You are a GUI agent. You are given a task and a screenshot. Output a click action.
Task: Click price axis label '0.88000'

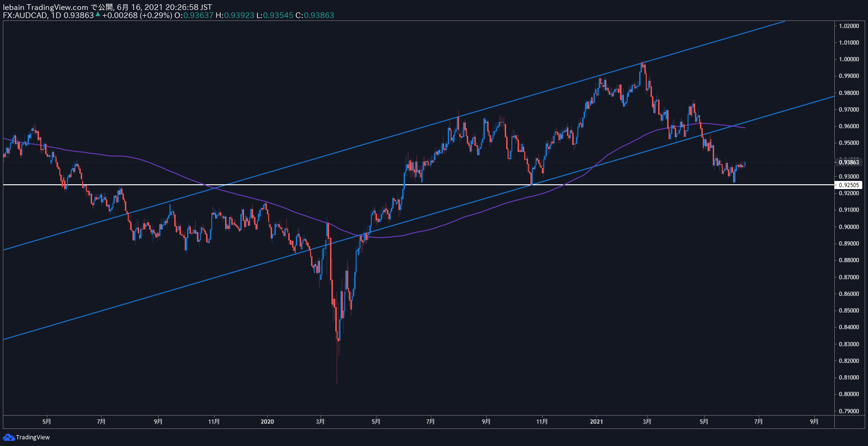click(x=849, y=260)
